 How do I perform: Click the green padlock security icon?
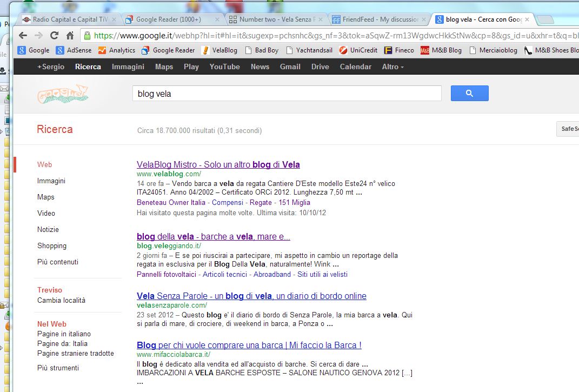point(87,36)
